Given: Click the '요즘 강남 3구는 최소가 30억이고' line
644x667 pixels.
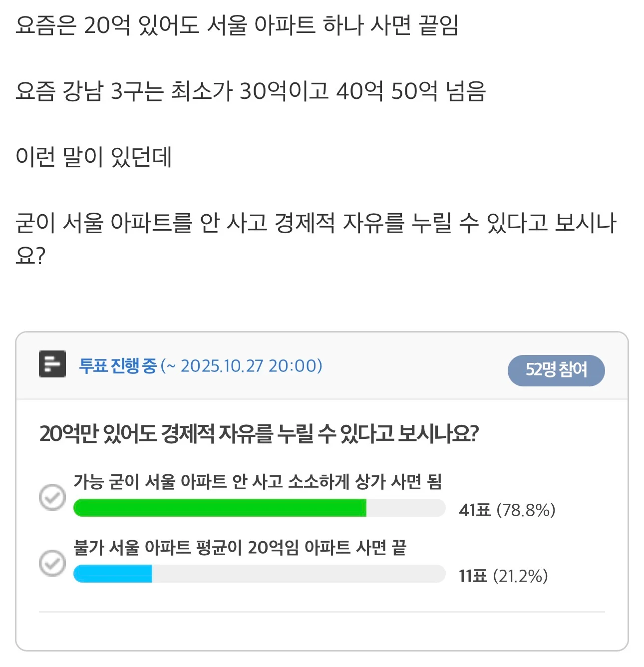Looking at the screenshot, I should click(251, 91).
